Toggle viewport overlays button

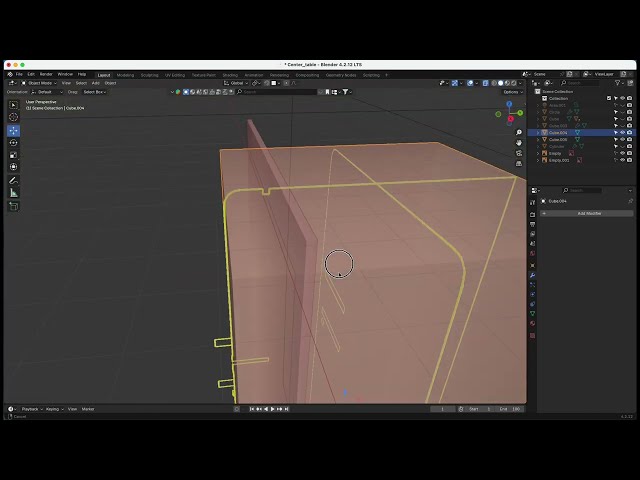470,83
